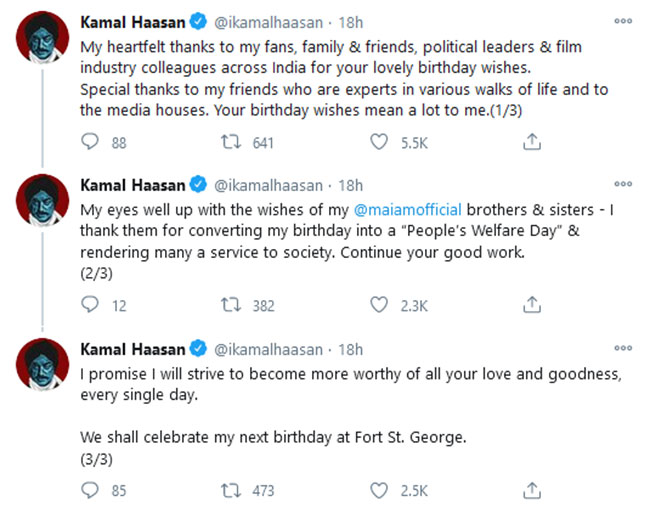The width and height of the screenshot is (650, 507).
Task: Share the first tweet (1/3)
Action: coord(532,143)
